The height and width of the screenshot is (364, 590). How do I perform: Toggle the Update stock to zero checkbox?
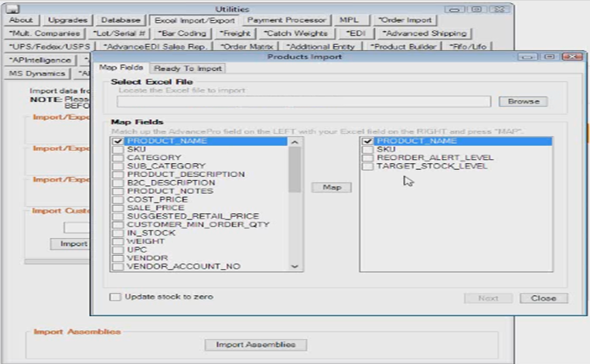[x=115, y=297]
